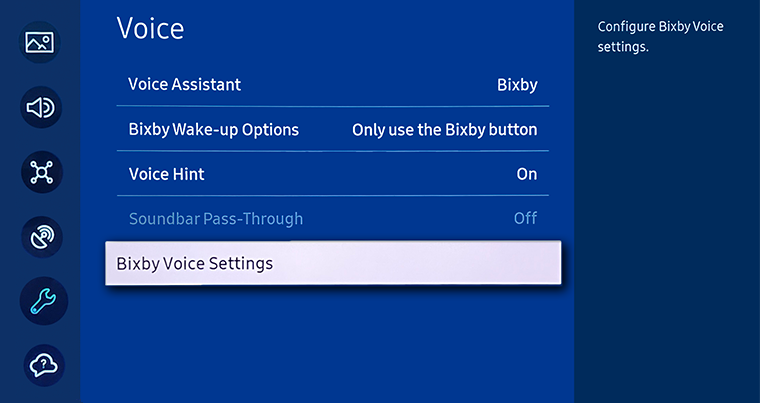Toggle Voice Hint On value
This screenshot has height=403, width=760.
pos(527,174)
